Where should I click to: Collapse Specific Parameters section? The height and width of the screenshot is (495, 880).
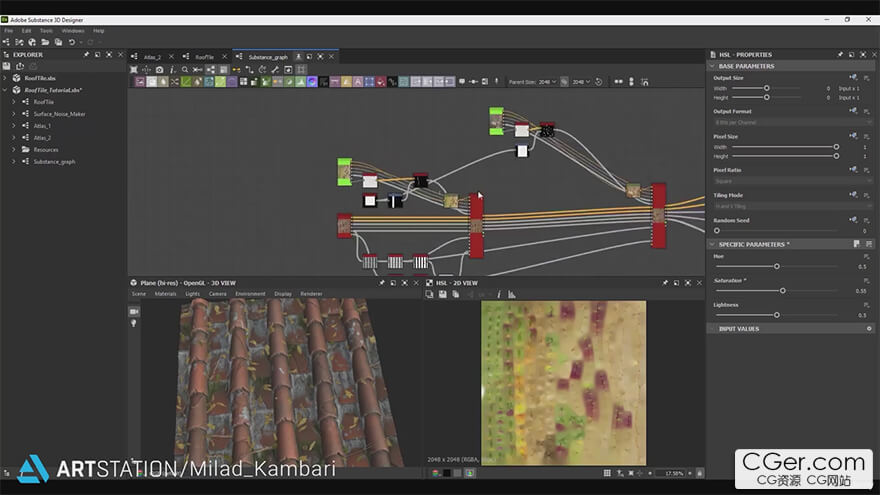[712, 244]
